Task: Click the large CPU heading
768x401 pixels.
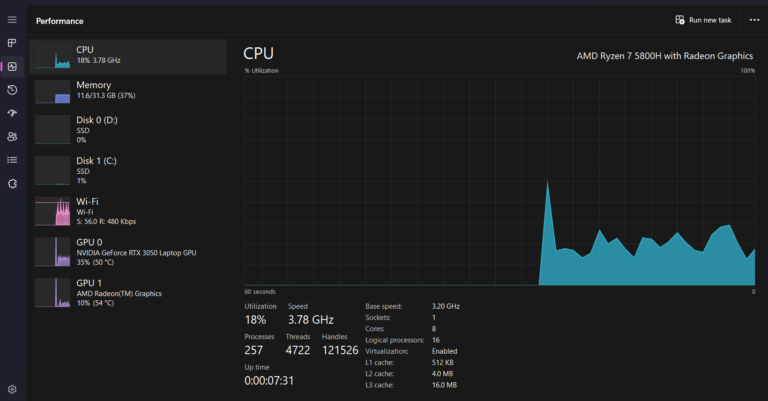Action: click(258, 53)
